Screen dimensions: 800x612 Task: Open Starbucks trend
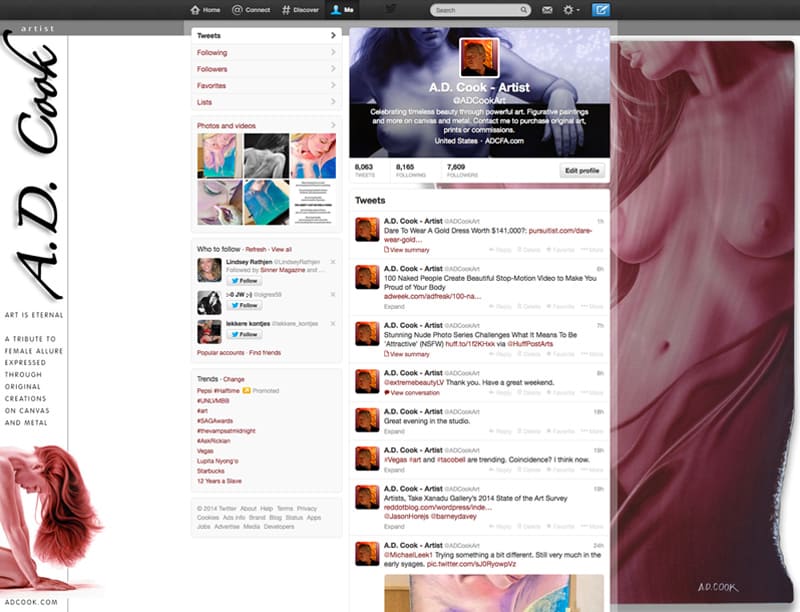coord(211,471)
